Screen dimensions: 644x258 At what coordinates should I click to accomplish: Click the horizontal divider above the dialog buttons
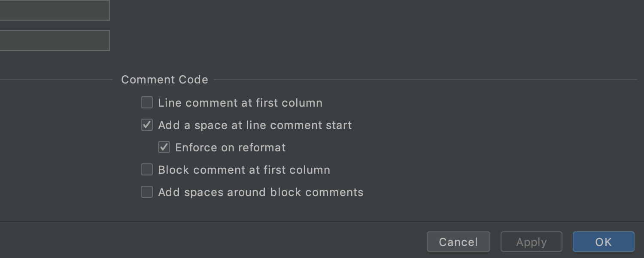click(x=322, y=221)
